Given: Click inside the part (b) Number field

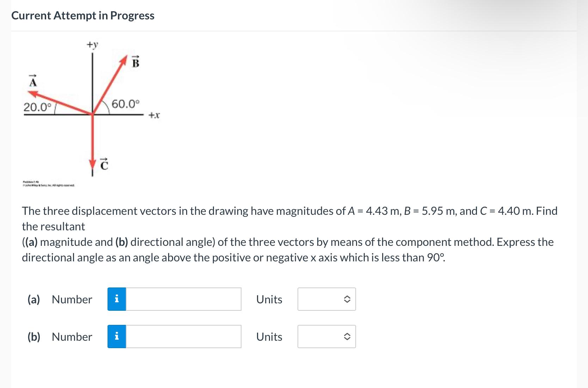Looking at the screenshot, I should (183, 337).
